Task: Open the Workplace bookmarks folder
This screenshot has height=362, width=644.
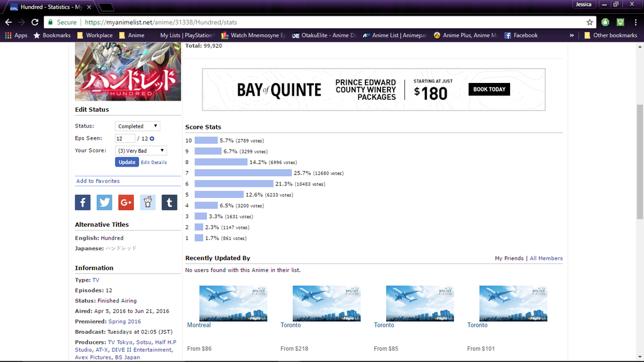Action: coord(95,35)
